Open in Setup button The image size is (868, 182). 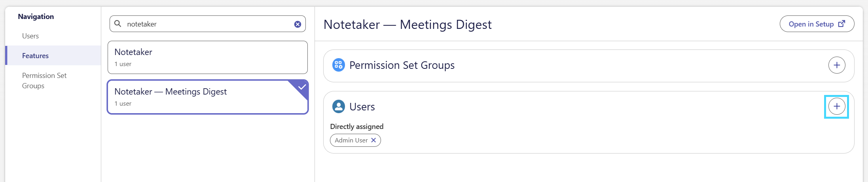[x=817, y=24]
